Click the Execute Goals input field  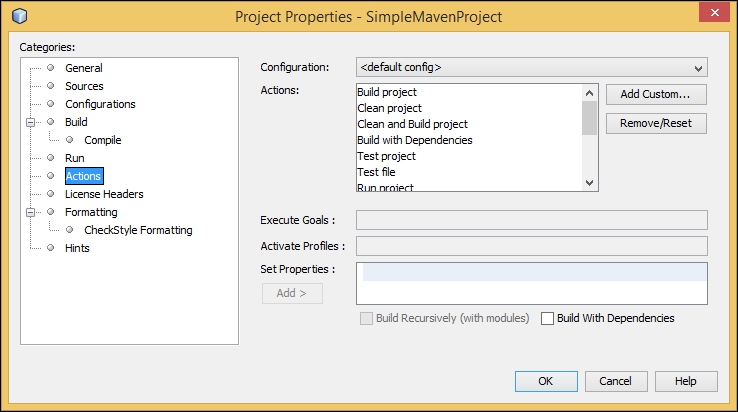[532, 220]
